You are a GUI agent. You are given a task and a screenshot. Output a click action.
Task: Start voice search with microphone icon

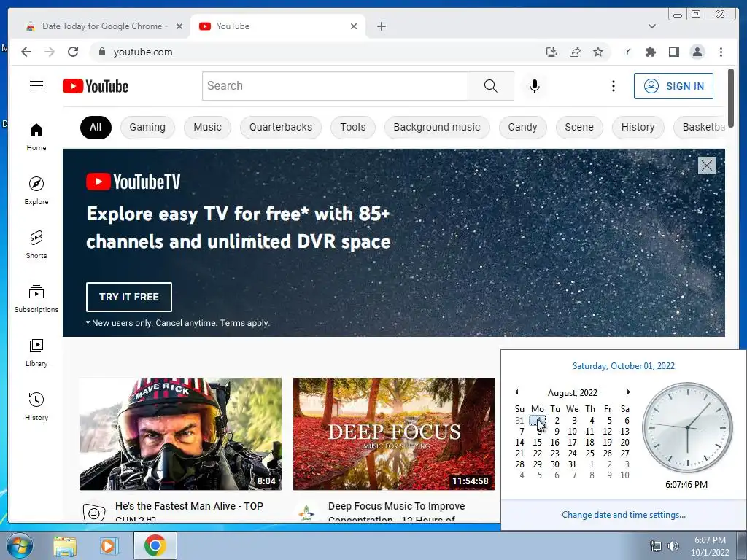(x=535, y=86)
